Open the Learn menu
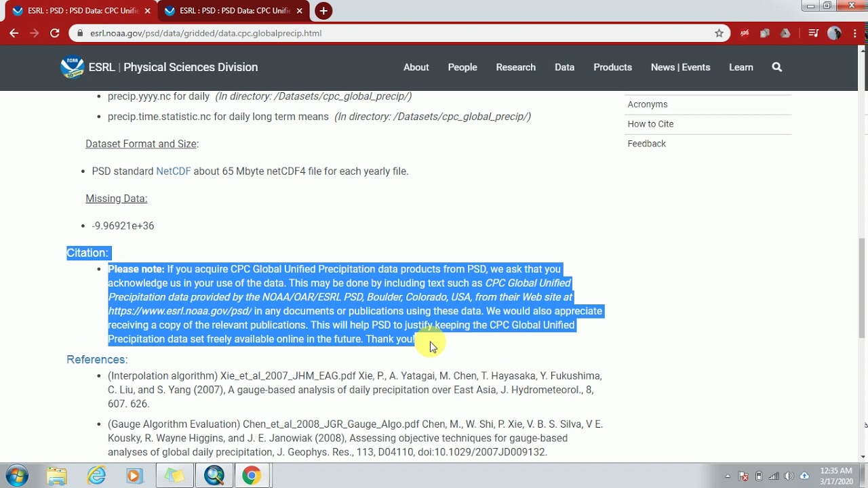This screenshot has height=488, width=868. (x=741, y=67)
